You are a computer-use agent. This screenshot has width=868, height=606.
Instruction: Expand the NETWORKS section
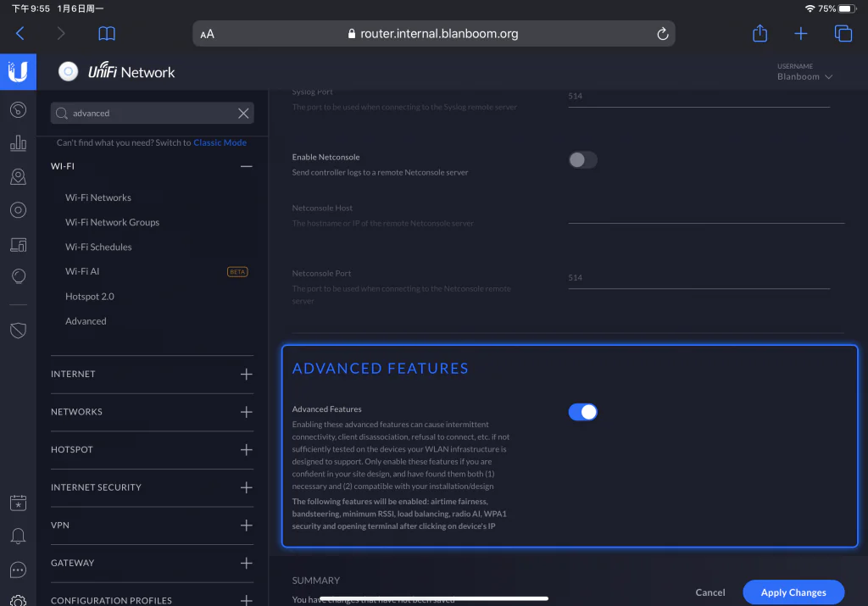(247, 412)
